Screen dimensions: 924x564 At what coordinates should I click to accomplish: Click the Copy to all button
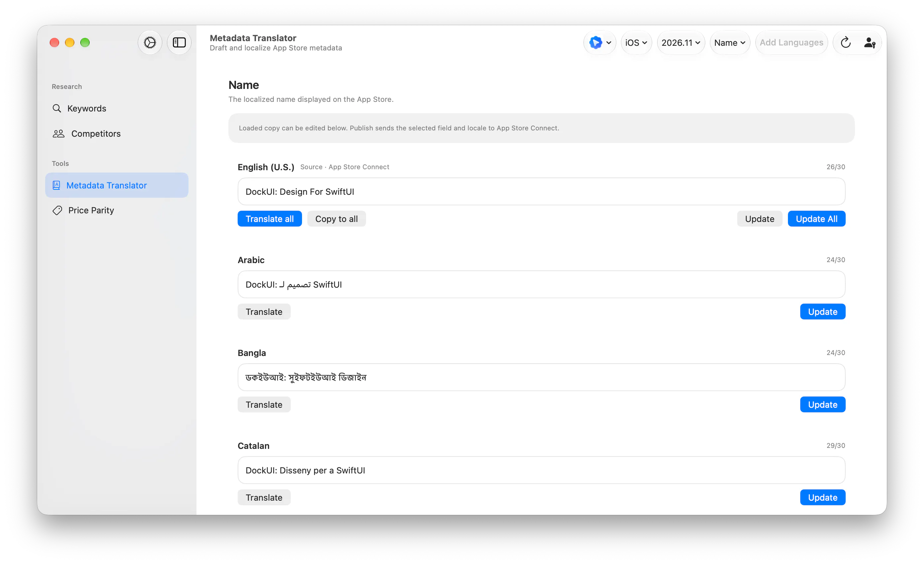(336, 219)
